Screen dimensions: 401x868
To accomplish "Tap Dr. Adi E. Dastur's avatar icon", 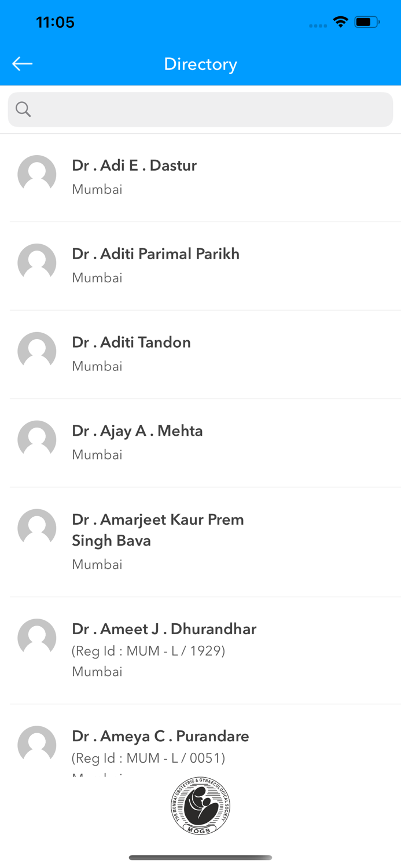I will tap(37, 174).
